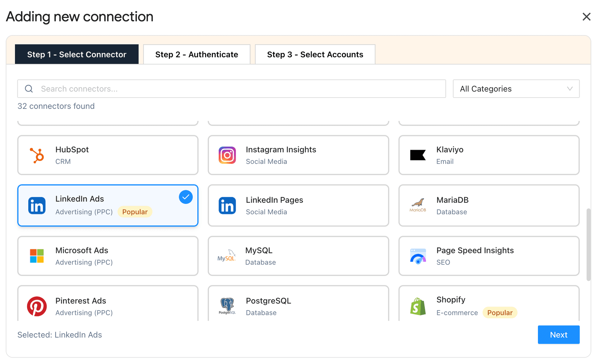597x364 pixels.
Task: Click the Next button
Action: pos(558,334)
